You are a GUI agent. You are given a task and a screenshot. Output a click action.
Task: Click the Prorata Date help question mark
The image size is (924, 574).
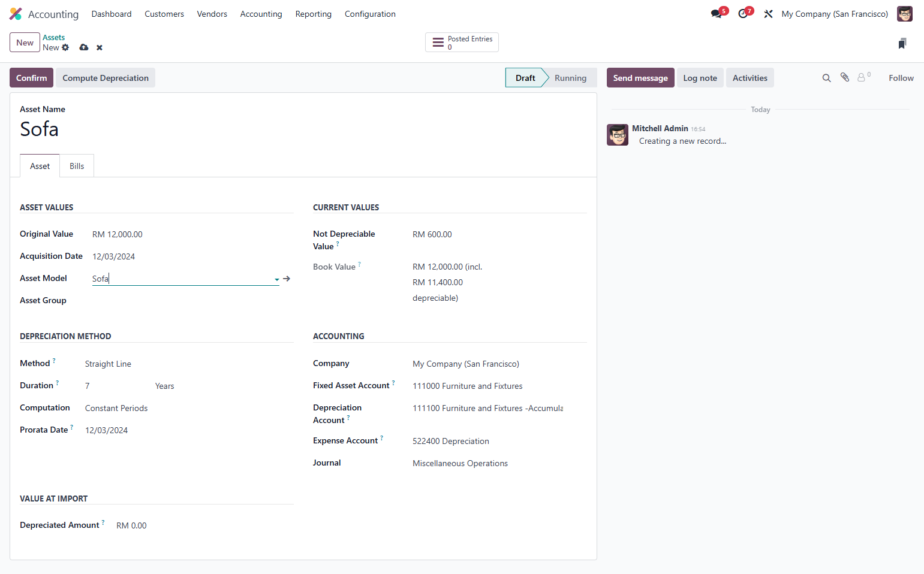point(71,427)
